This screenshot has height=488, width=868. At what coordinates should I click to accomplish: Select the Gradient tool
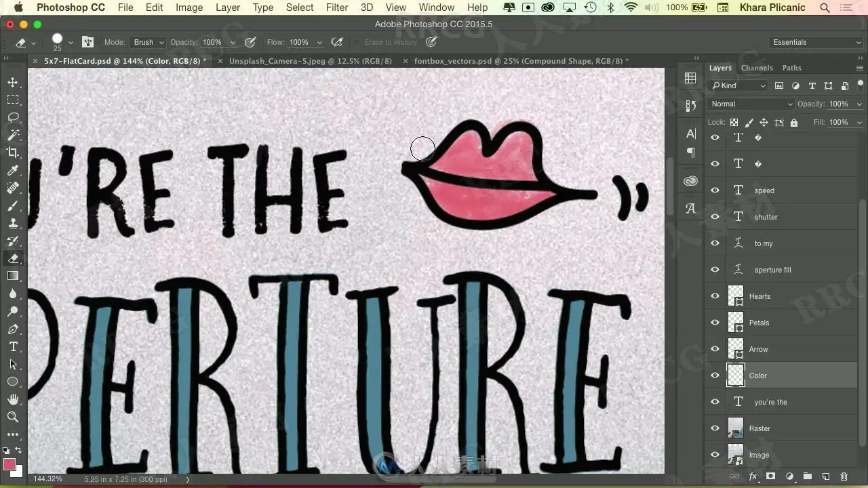(13, 276)
